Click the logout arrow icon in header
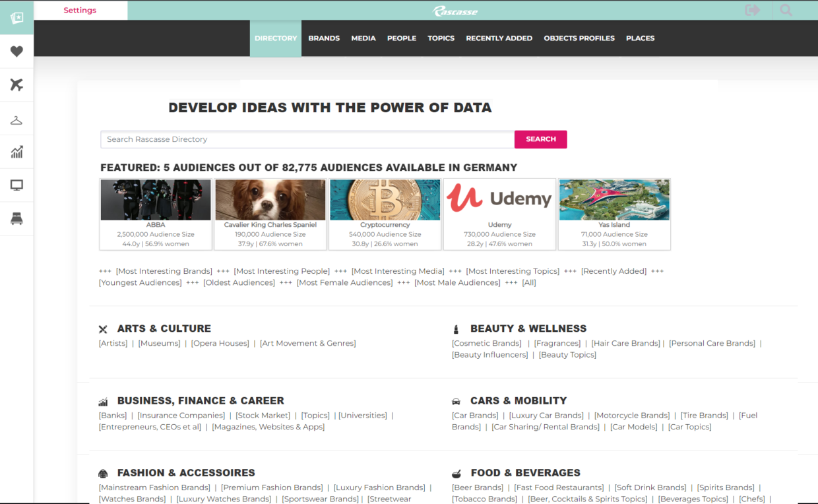 pyautogui.click(x=752, y=10)
